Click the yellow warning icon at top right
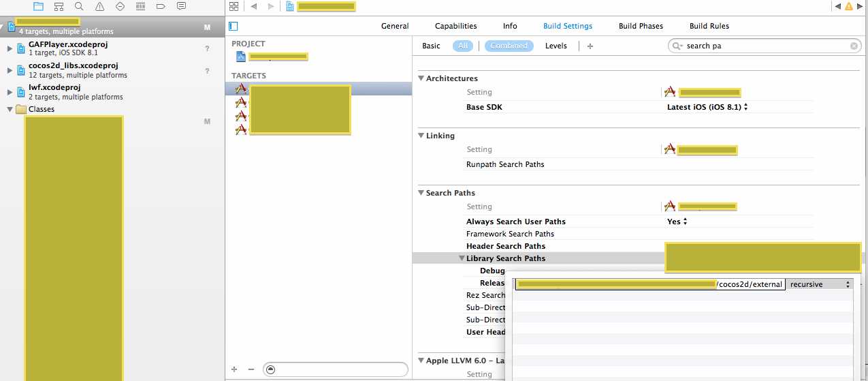 (848, 6)
